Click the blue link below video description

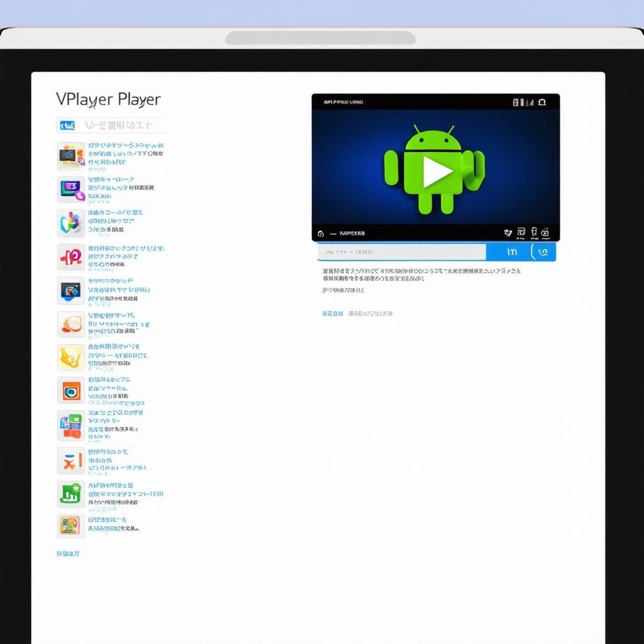coord(333,313)
